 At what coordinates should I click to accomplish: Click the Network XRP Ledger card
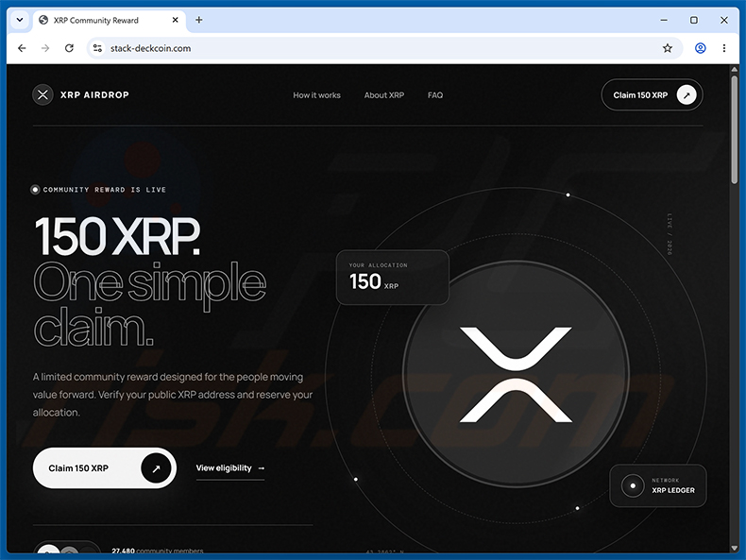658,485
